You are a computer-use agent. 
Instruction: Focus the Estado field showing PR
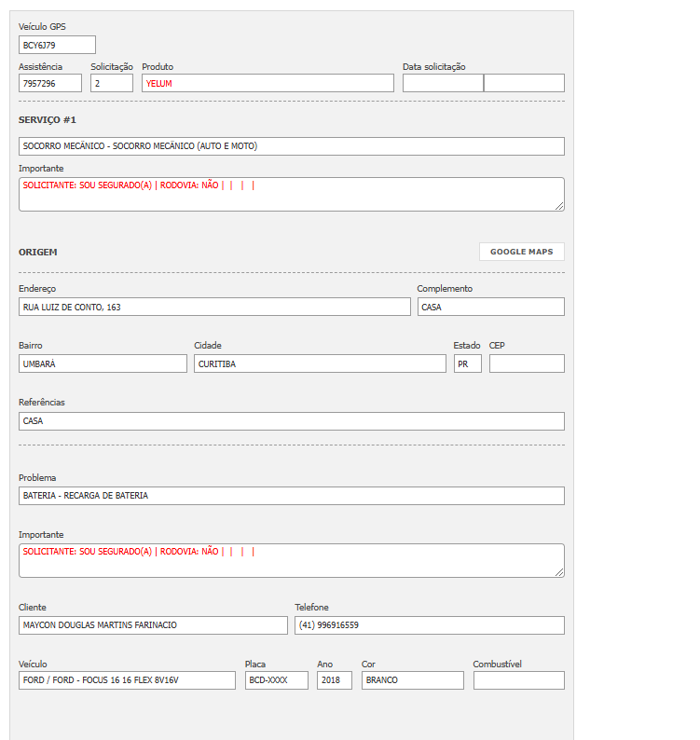pos(467,363)
